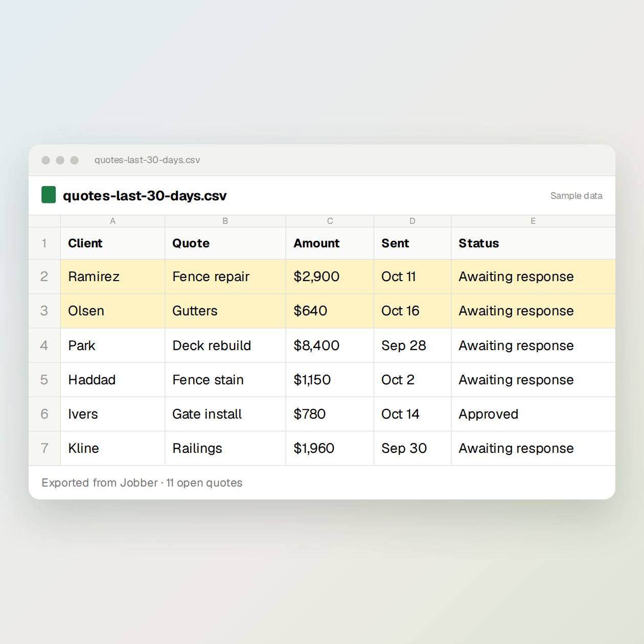Click the Gutters quote cell
The width and height of the screenshot is (644, 644).
[225, 311]
